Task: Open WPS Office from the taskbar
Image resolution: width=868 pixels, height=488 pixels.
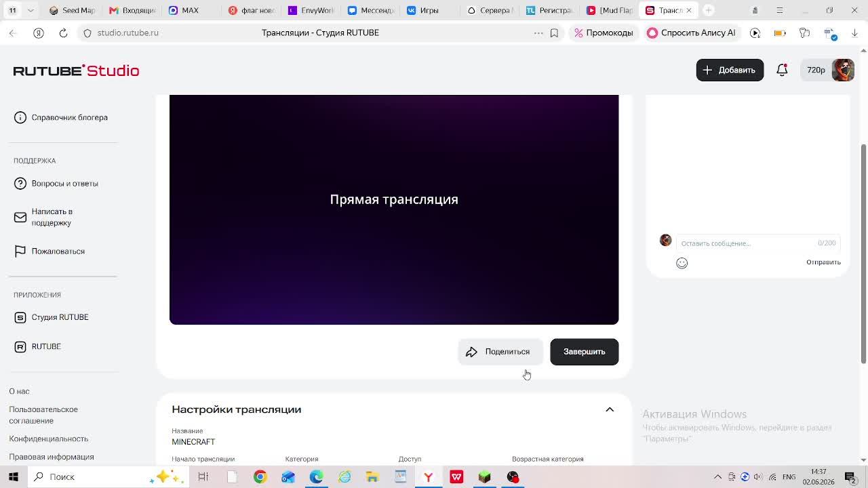Action: tap(456, 476)
